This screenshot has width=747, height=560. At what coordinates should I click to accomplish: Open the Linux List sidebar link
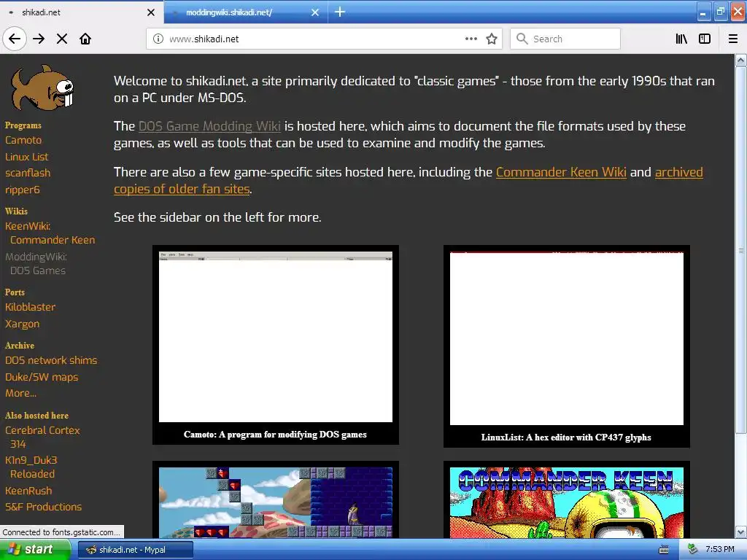coord(27,157)
